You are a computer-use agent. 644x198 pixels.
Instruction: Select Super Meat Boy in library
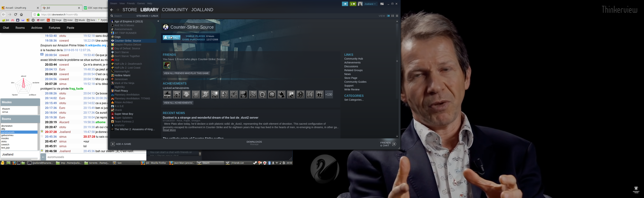tap(124, 114)
